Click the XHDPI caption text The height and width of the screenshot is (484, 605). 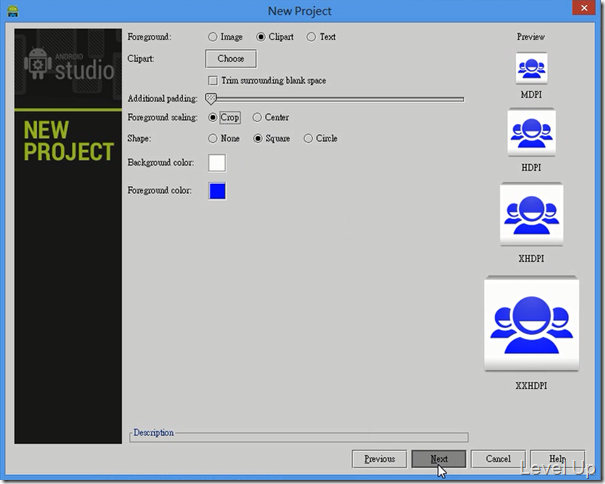pyautogui.click(x=531, y=259)
